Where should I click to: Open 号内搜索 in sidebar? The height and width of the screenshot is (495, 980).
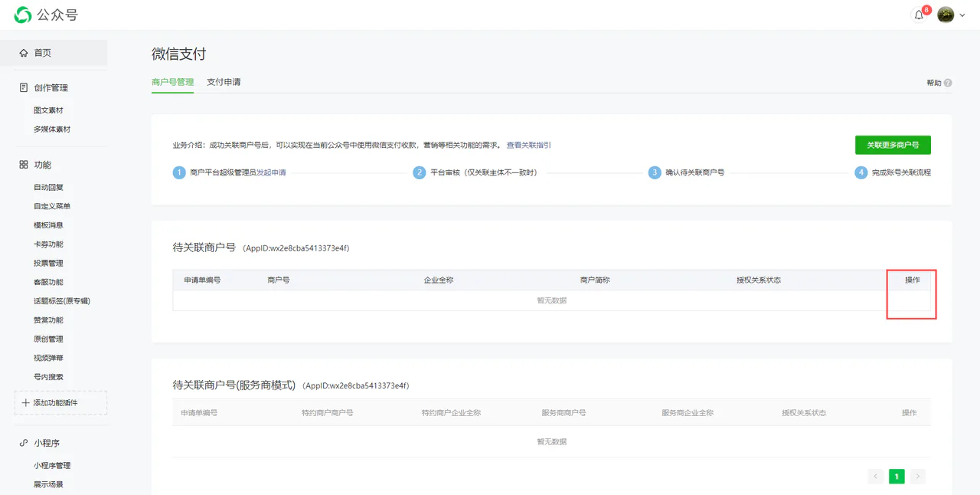[48, 377]
